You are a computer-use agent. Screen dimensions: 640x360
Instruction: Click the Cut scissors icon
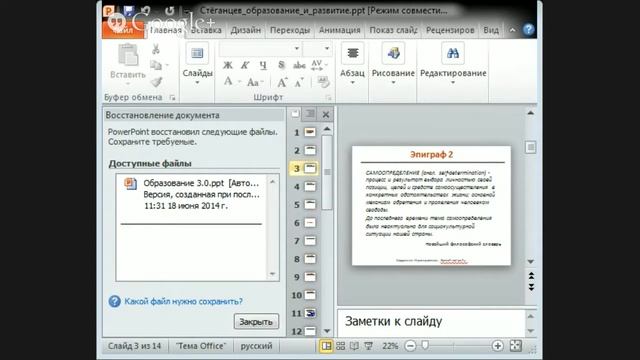(156, 49)
